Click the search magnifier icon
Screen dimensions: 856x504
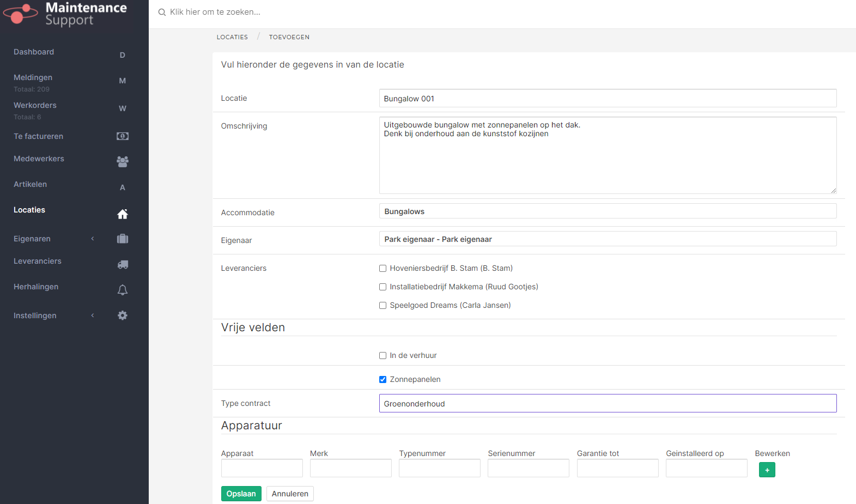coord(162,12)
